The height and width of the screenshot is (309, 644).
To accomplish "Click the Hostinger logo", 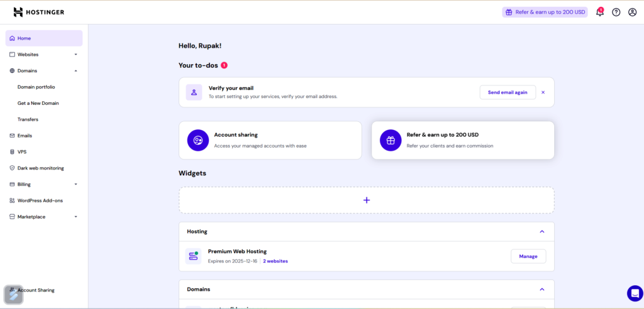I will point(38,12).
